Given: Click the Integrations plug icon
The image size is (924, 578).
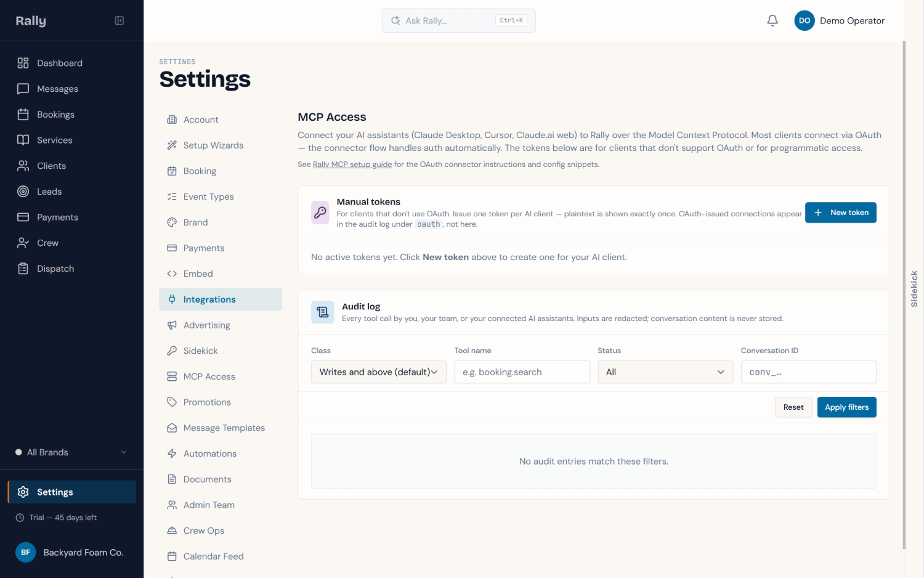Looking at the screenshot, I should [172, 299].
